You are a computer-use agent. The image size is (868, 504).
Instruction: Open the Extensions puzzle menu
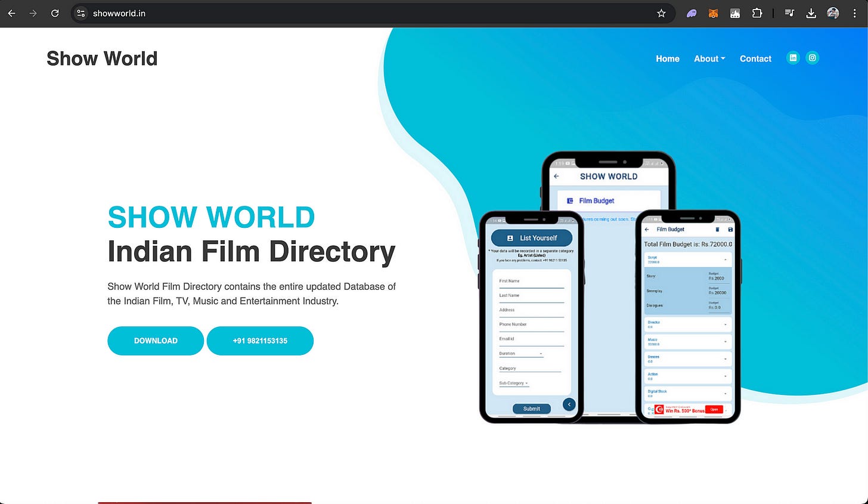[x=757, y=13]
